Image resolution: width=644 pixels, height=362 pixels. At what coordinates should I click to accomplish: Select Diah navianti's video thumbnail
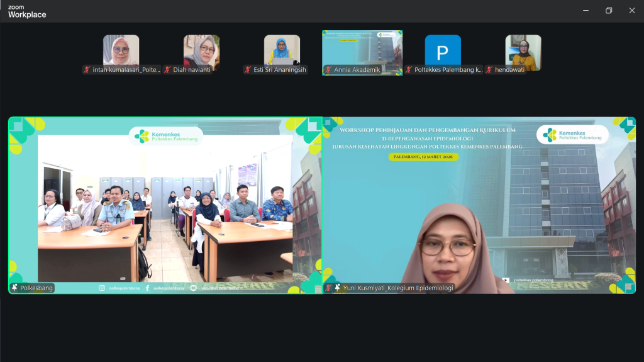(x=201, y=49)
